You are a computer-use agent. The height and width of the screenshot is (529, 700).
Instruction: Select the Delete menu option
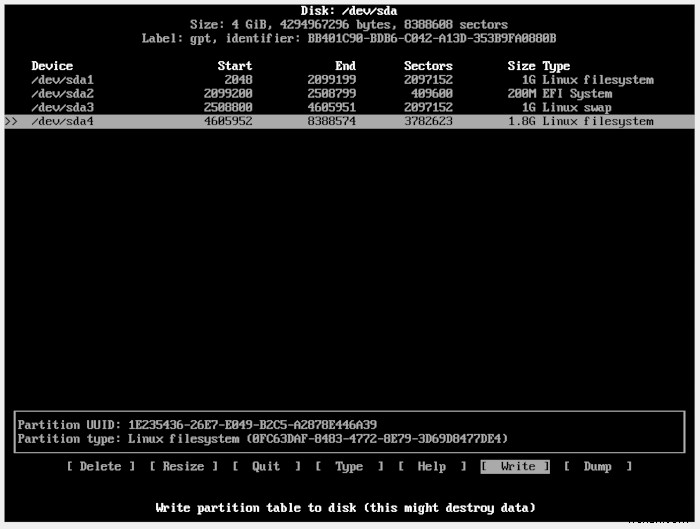pyautogui.click(x=100, y=467)
